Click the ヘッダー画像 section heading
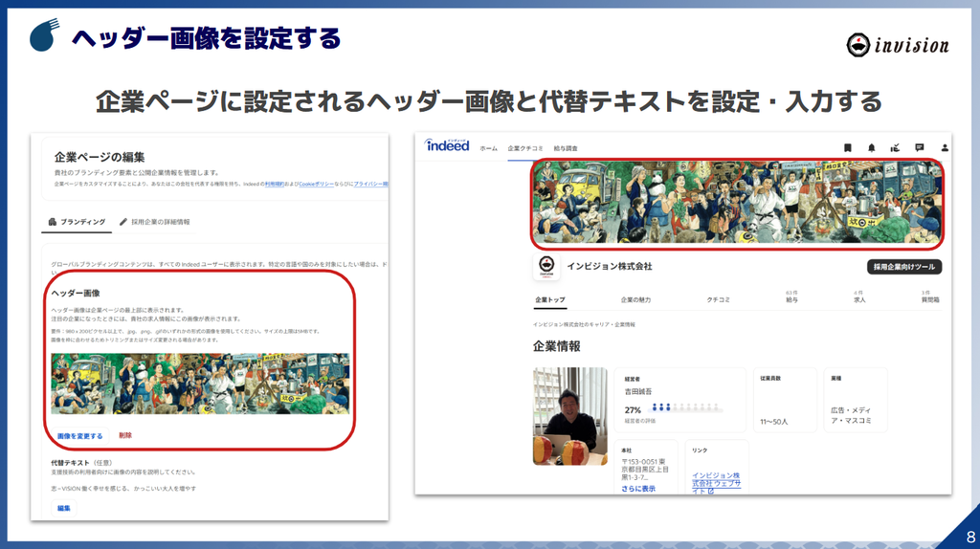Screen dimensions: 980x549 tap(76, 293)
